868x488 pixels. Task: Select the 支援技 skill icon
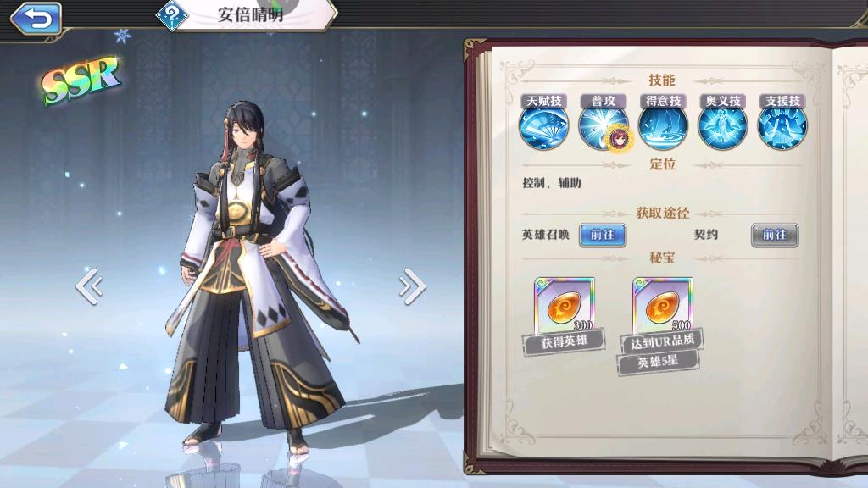[x=782, y=128]
